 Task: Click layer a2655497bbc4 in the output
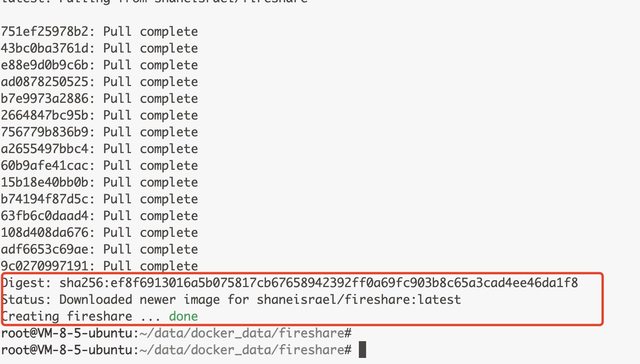[x=45, y=149]
